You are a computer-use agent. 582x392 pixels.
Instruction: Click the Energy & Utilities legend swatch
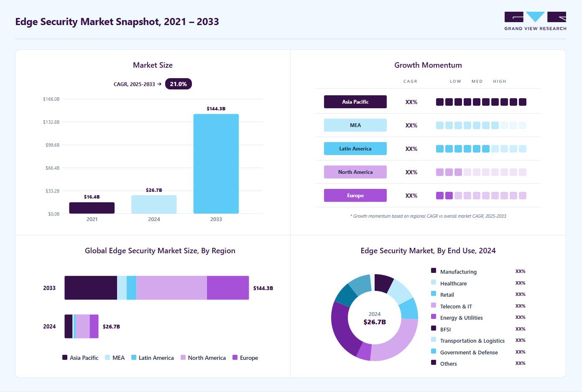coord(434,316)
